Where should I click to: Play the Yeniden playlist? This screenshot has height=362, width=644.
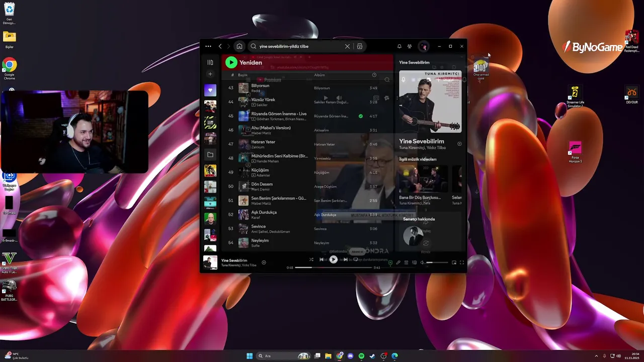point(231,62)
